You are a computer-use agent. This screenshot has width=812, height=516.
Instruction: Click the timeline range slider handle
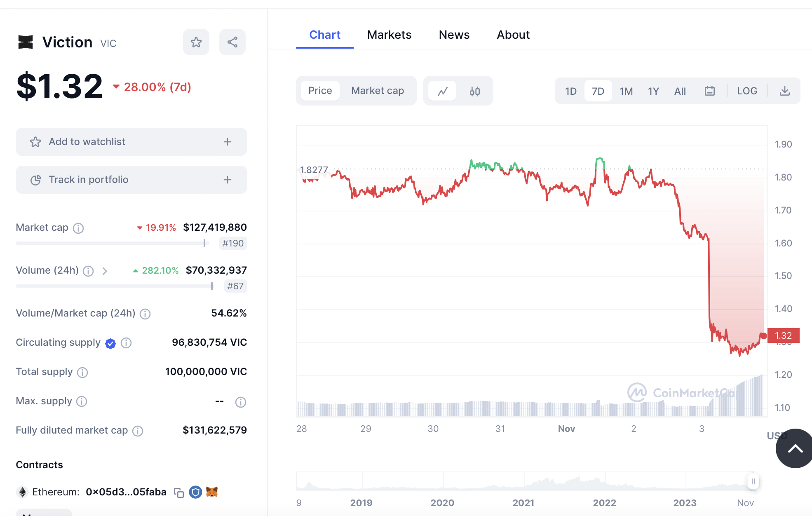(x=753, y=481)
